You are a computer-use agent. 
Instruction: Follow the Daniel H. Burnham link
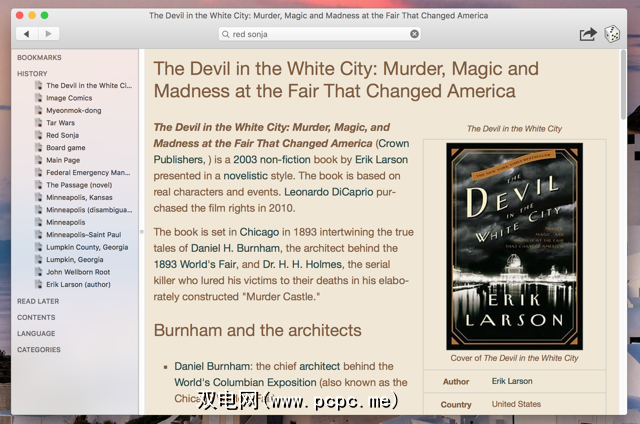pyautogui.click(x=236, y=248)
